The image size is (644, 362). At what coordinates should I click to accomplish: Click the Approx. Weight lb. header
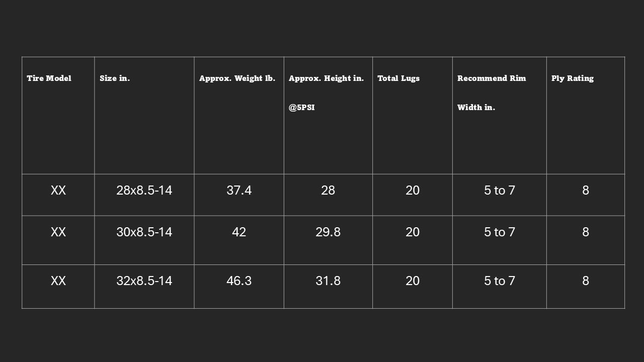point(237,78)
